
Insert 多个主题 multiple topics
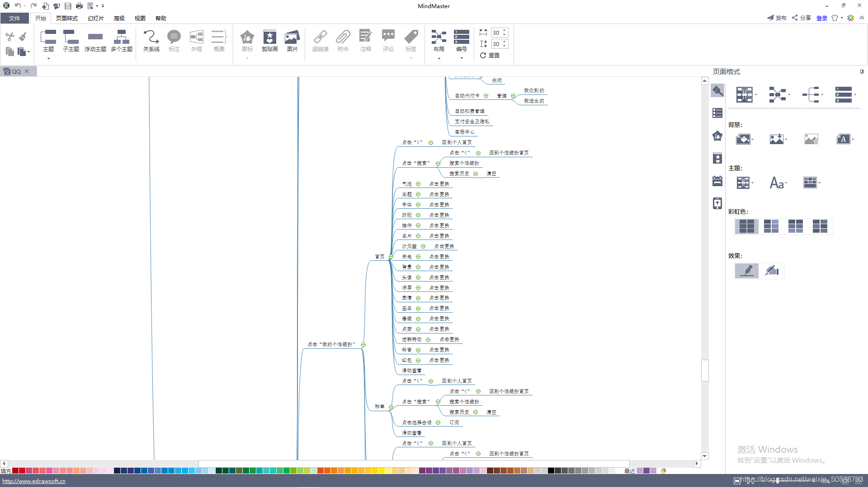(x=121, y=41)
